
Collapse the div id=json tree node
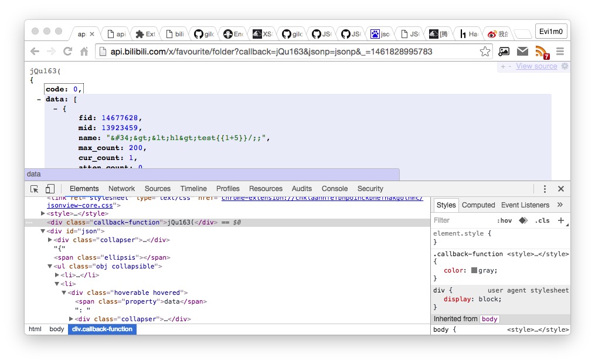[42, 230]
